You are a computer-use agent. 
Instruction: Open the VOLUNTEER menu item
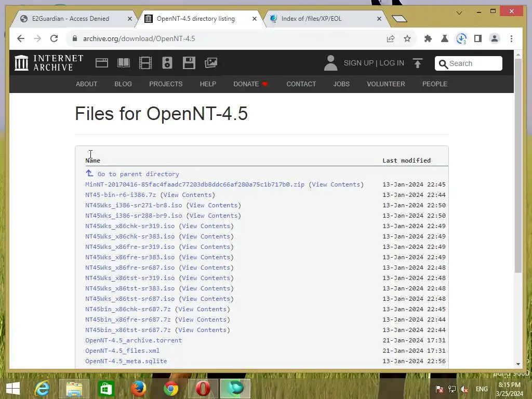pos(386,84)
